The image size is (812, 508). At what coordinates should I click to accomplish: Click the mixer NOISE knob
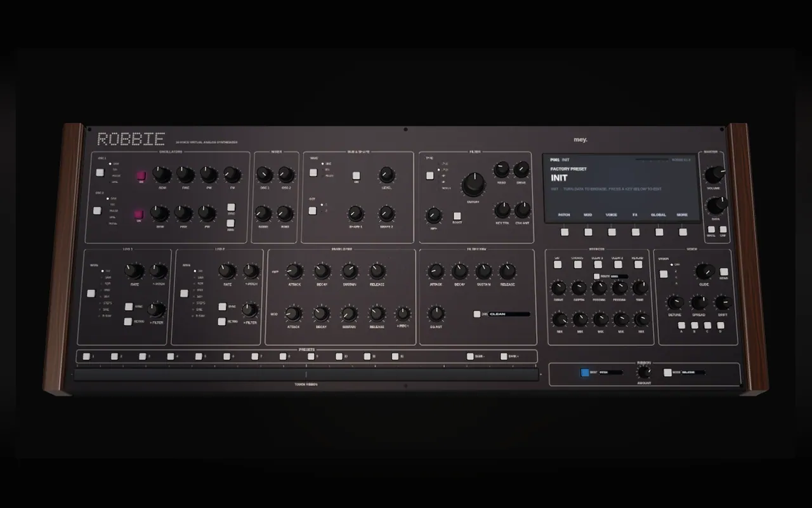click(x=263, y=213)
